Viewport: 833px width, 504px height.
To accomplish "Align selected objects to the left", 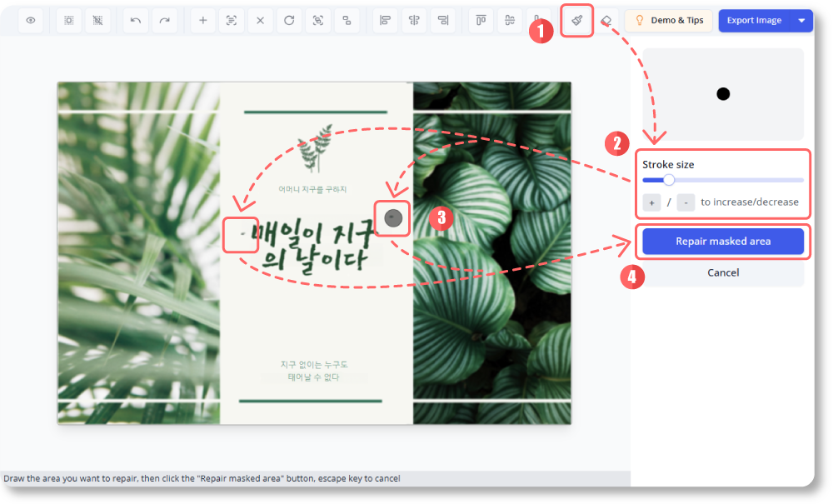I will (x=385, y=20).
